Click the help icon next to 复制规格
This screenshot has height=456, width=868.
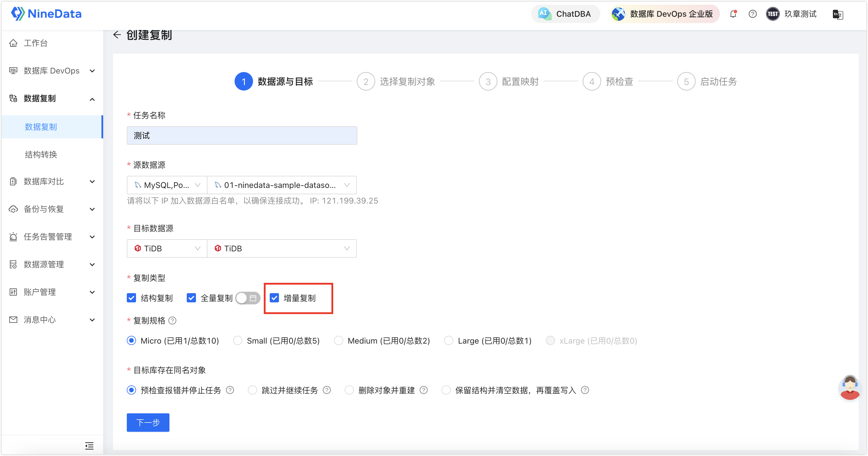(x=172, y=321)
